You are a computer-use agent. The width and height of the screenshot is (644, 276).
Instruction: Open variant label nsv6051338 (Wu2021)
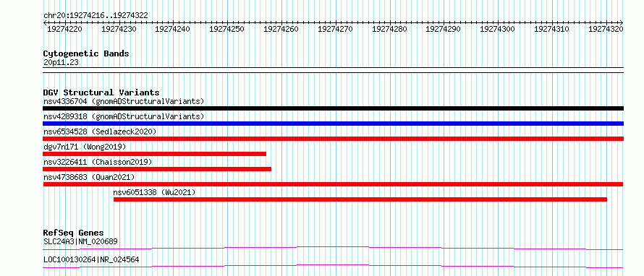click(x=155, y=192)
